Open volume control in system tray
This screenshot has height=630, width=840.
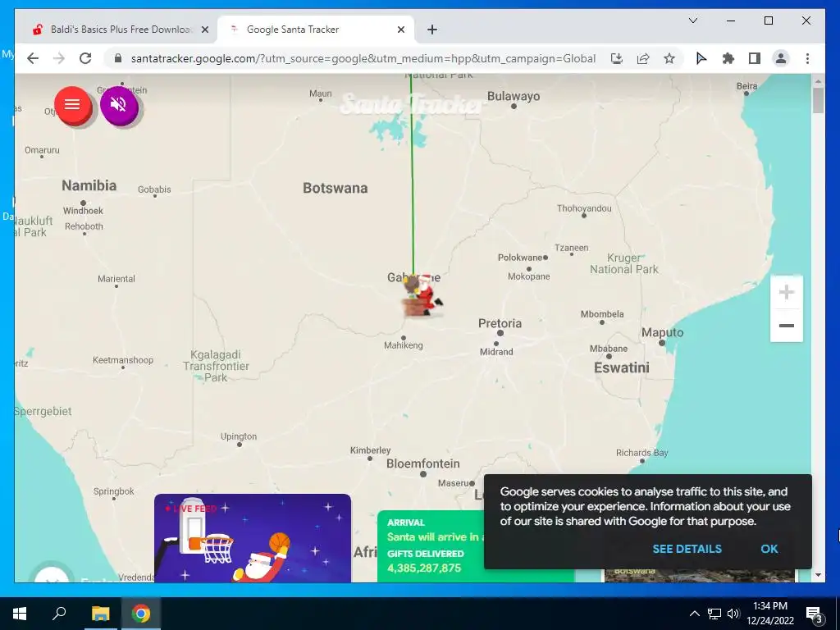733,614
